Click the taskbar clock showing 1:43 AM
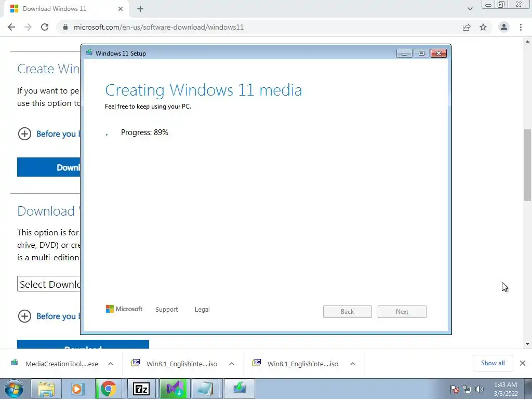 click(506, 389)
